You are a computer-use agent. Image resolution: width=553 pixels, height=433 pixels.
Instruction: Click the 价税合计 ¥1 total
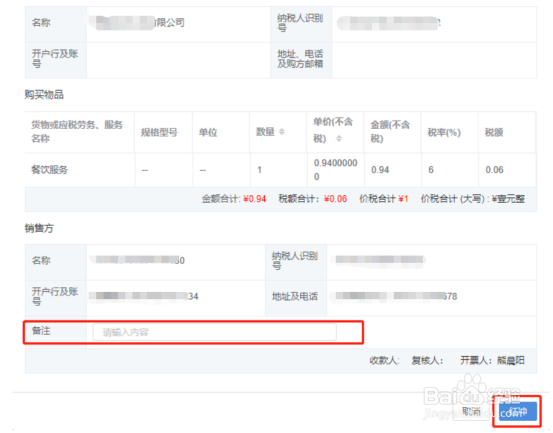click(384, 199)
